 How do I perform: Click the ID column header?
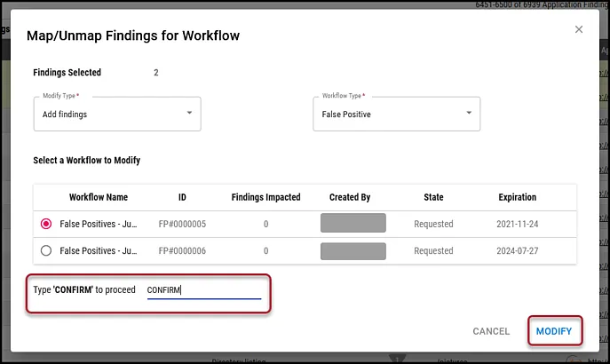tap(182, 197)
